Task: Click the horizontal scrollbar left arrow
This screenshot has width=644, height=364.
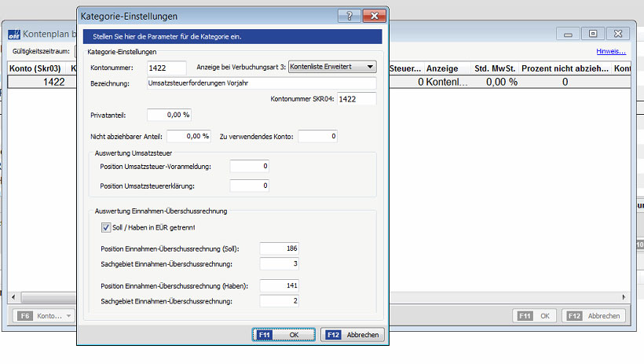Action: 13,297
